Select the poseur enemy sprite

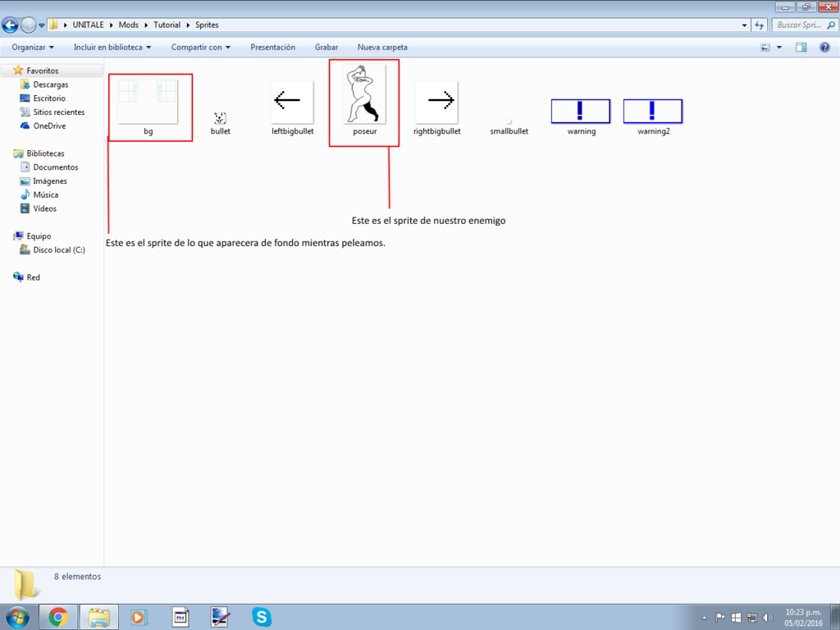(365, 101)
